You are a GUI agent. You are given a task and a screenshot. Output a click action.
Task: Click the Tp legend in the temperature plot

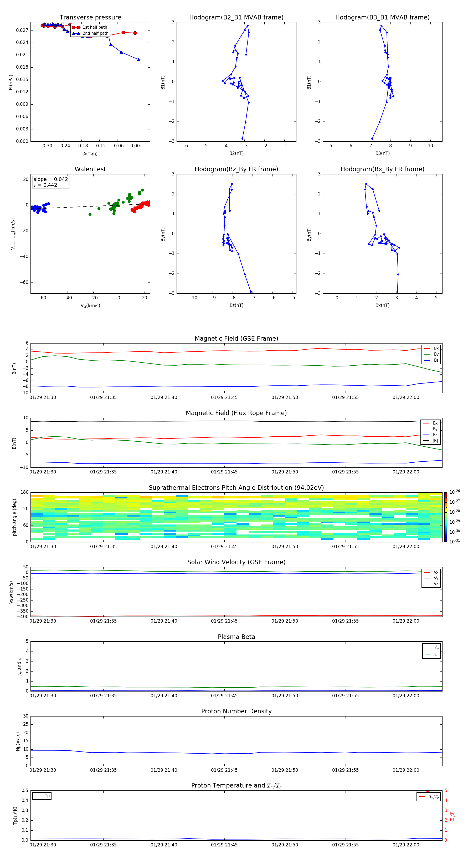(42, 796)
